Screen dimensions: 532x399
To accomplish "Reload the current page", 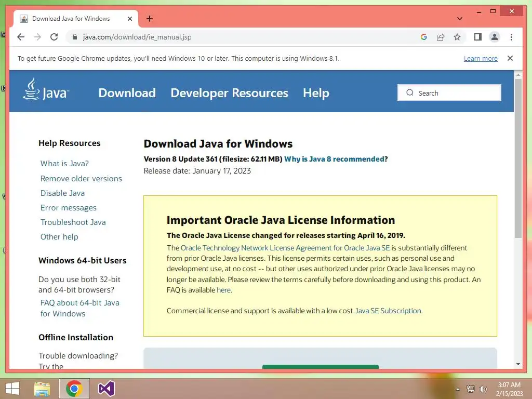I will [x=54, y=37].
